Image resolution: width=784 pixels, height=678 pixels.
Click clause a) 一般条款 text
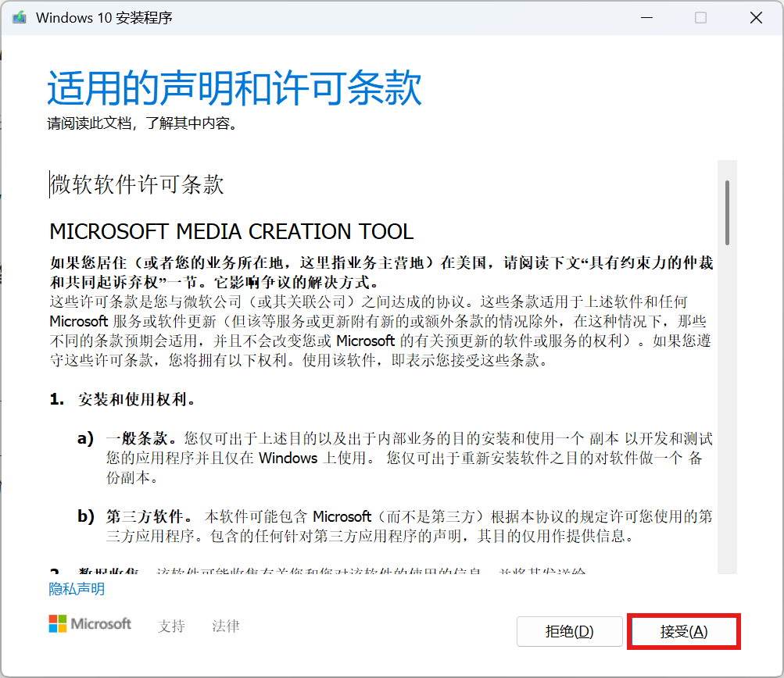[409, 458]
